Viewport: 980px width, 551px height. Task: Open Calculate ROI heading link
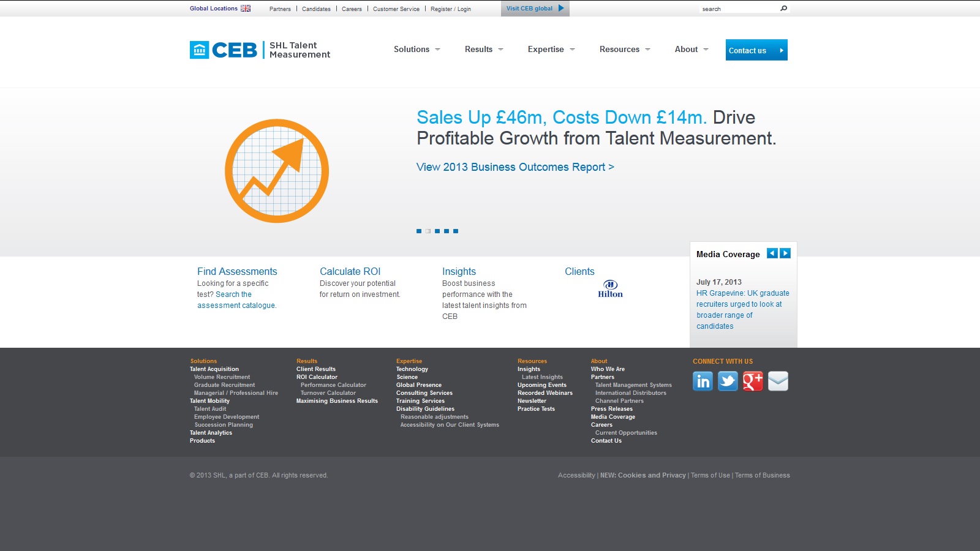[350, 271]
